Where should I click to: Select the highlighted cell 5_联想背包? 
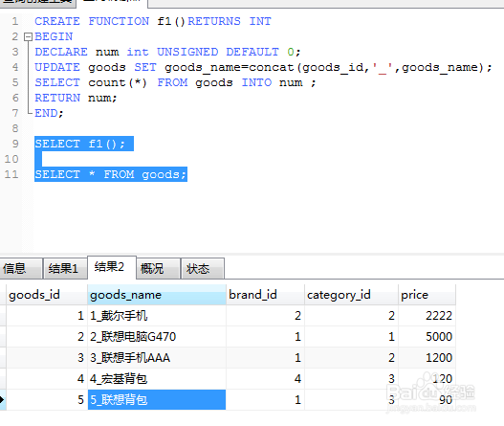[157, 399]
